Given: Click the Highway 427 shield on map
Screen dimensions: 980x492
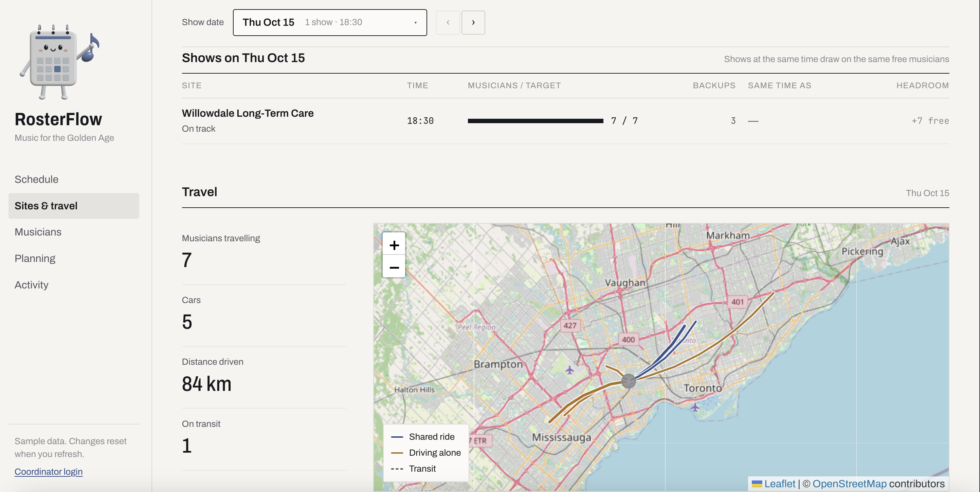Looking at the screenshot, I should coord(569,325).
